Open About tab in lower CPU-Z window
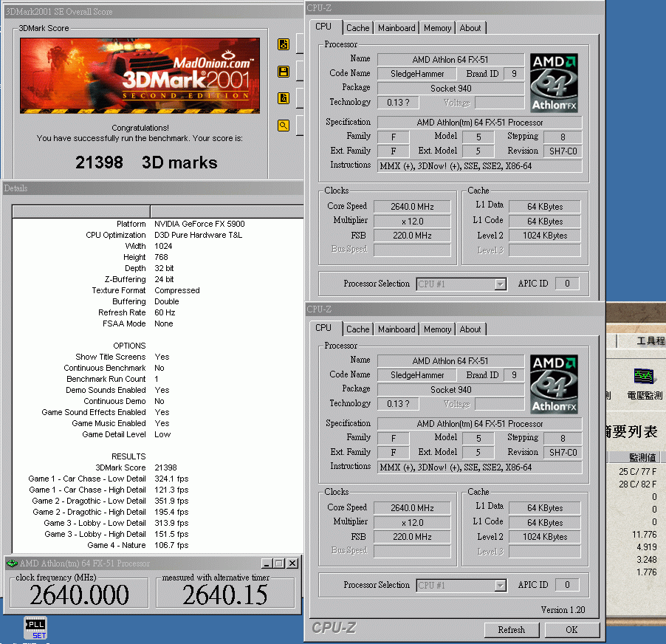666x644 pixels. pyautogui.click(x=470, y=329)
